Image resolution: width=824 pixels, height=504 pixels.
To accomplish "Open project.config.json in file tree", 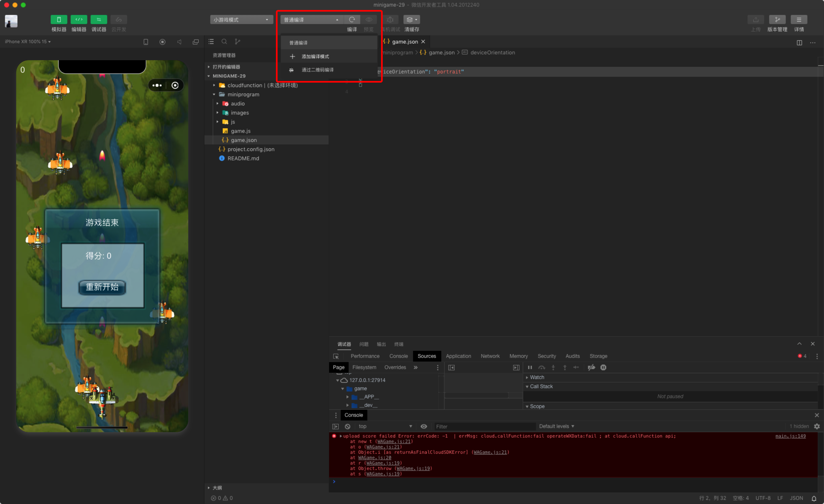I will pyautogui.click(x=251, y=149).
